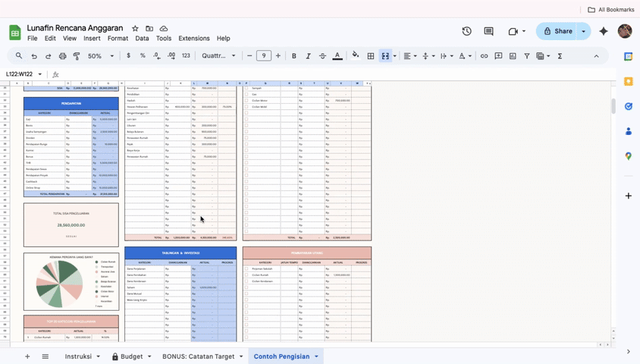Expand the Share button dropdown arrow
Screen dimensions: 640x364
[583, 31]
